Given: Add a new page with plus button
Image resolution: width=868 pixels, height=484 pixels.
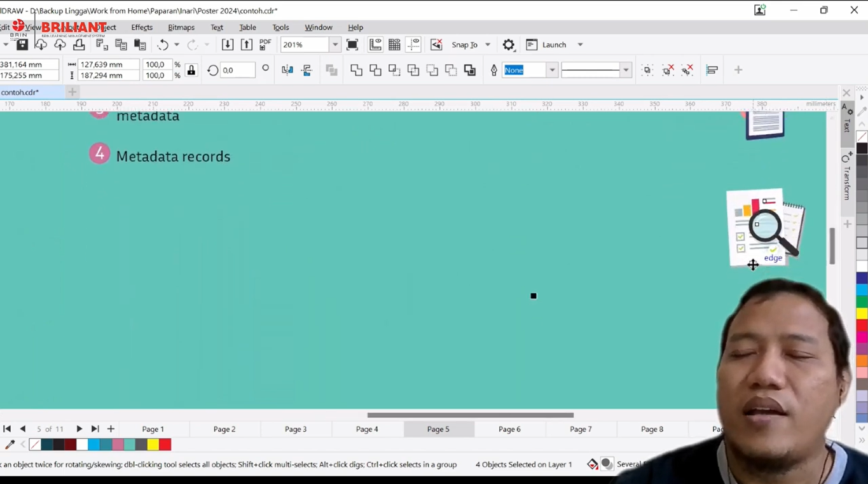Looking at the screenshot, I should (x=111, y=429).
